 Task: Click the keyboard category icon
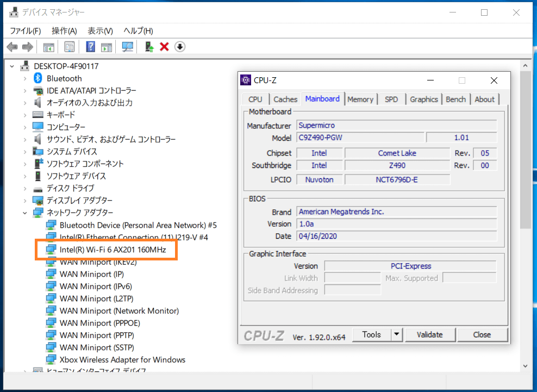point(38,115)
